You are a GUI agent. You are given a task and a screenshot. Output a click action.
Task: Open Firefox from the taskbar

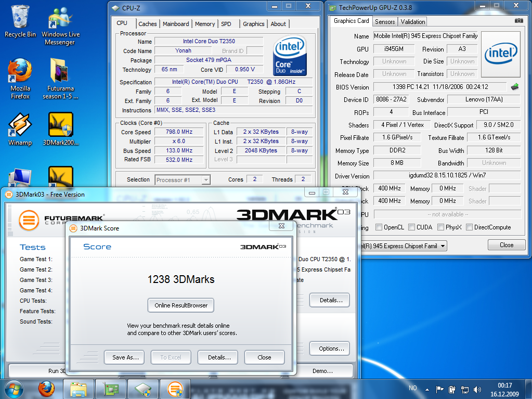[x=46, y=389]
